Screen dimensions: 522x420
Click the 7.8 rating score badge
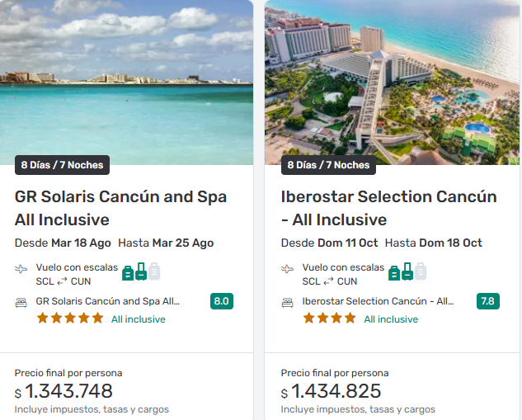click(x=488, y=301)
